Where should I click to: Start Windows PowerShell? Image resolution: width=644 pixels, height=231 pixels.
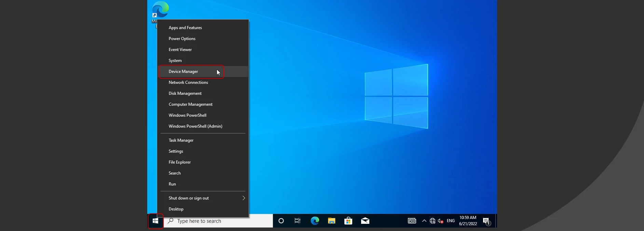(x=203, y=115)
